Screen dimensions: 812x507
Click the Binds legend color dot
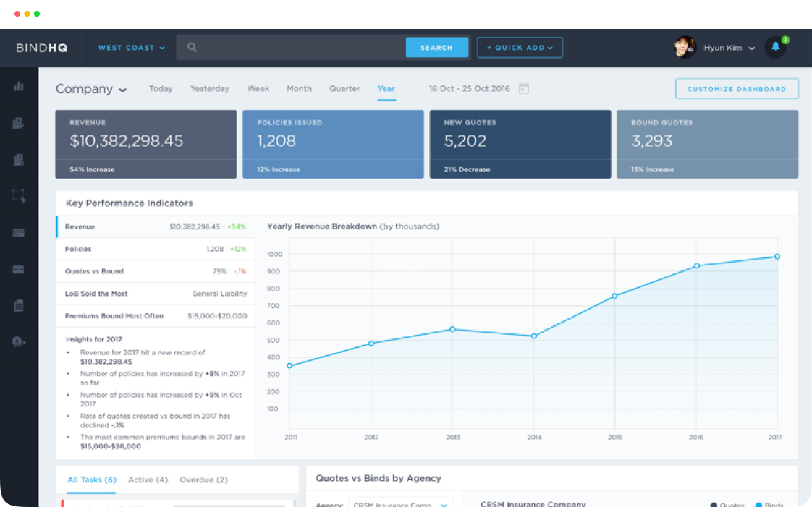tap(758, 505)
